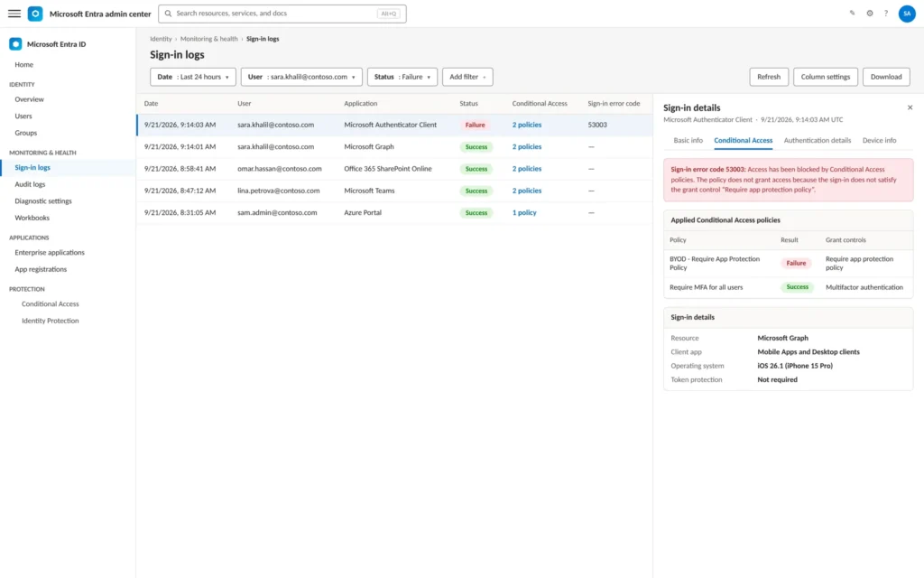Image resolution: width=924 pixels, height=578 pixels.
Task: Open the Device info tab
Action: click(879, 140)
